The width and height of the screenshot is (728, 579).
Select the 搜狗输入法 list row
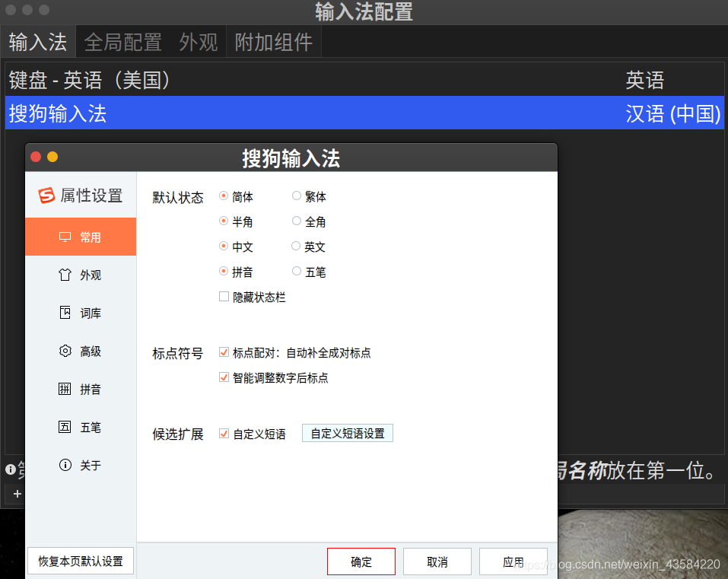364,113
